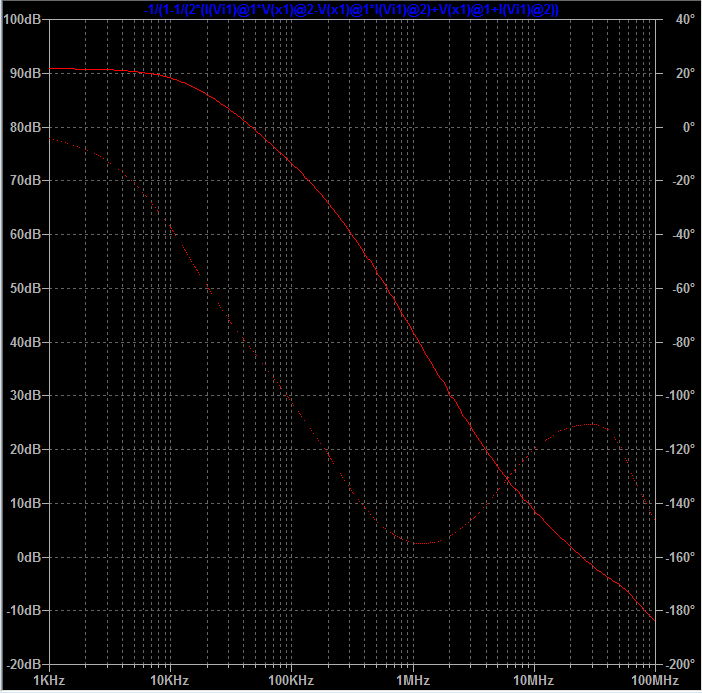Click the 80dB left axis label
The height and width of the screenshot is (693, 702).
(26, 127)
